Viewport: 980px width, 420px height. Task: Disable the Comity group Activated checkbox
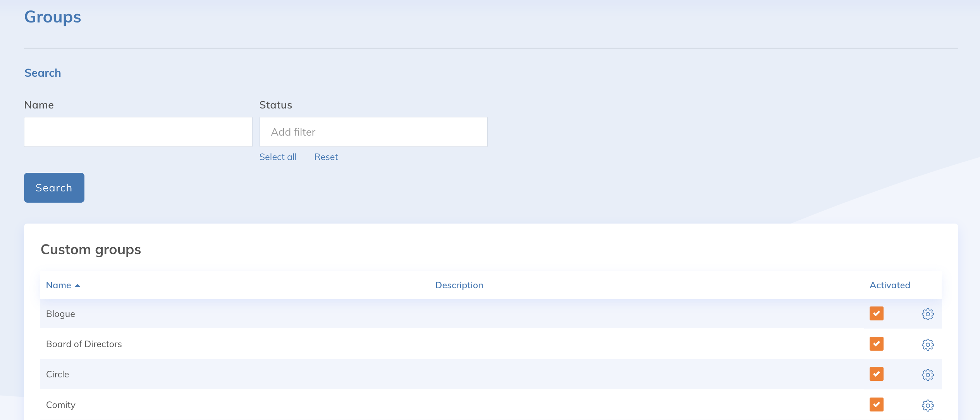click(x=876, y=404)
